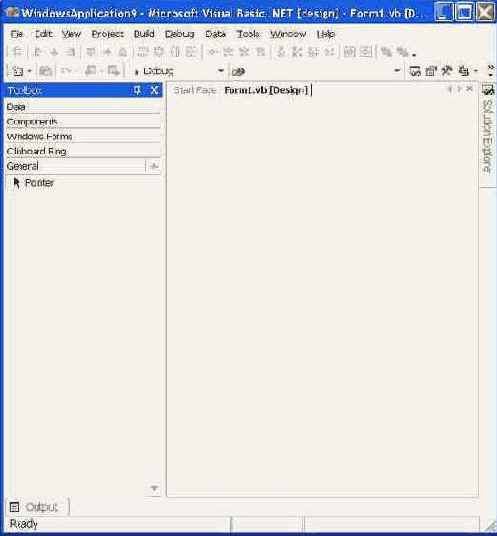Click the Ready status bar text
The height and width of the screenshot is (536, 497).
tap(23, 524)
